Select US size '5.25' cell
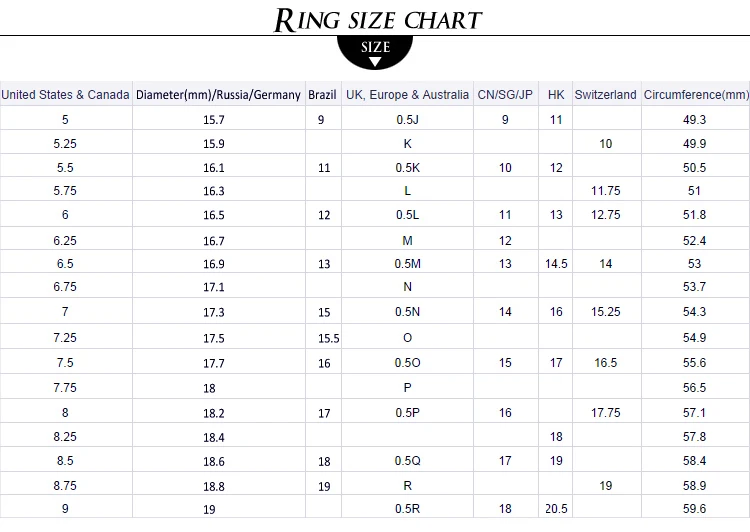This screenshot has width=750, height=532. (65, 144)
